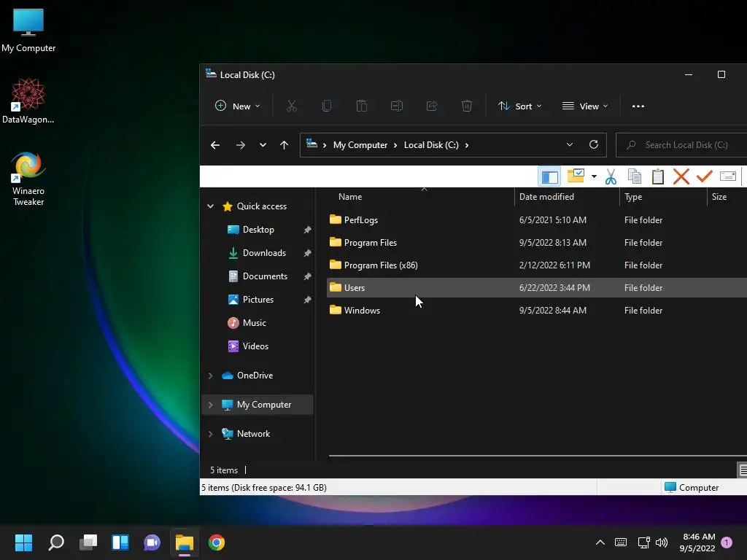This screenshot has height=560, width=747.
Task: Open the New menu button
Action: (237, 106)
